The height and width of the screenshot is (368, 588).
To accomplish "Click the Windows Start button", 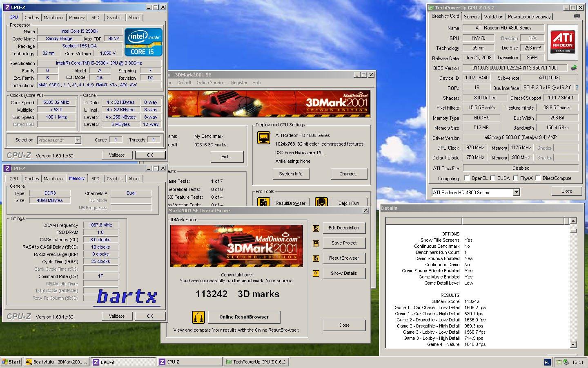I will pyautogui.click(x=11, y=362).
